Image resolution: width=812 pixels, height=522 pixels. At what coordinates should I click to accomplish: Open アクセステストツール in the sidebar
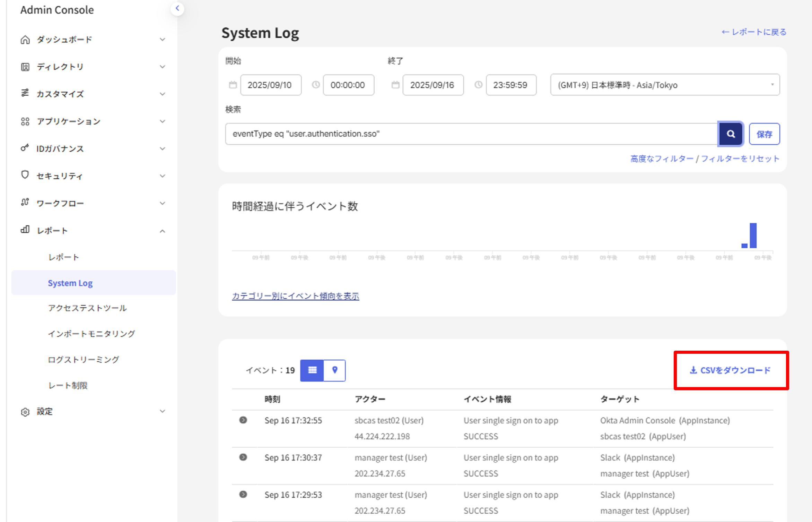87,308
